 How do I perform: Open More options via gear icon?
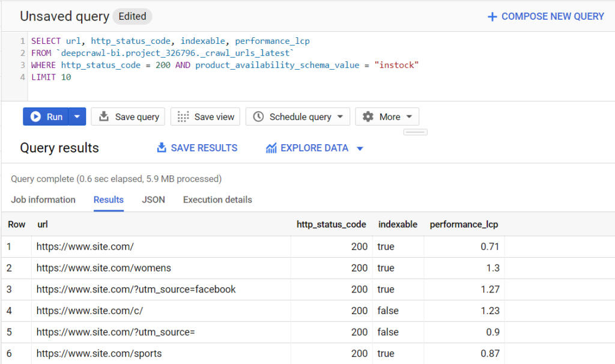pyautogui.click(x=368, y=117)
